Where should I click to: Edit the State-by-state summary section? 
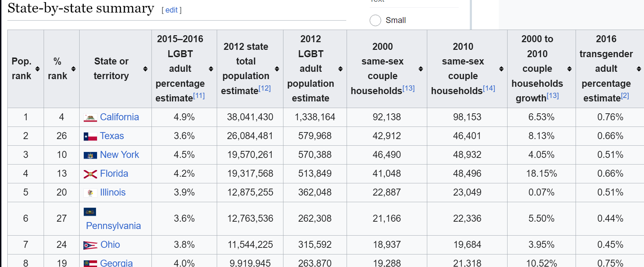[171, 10]
